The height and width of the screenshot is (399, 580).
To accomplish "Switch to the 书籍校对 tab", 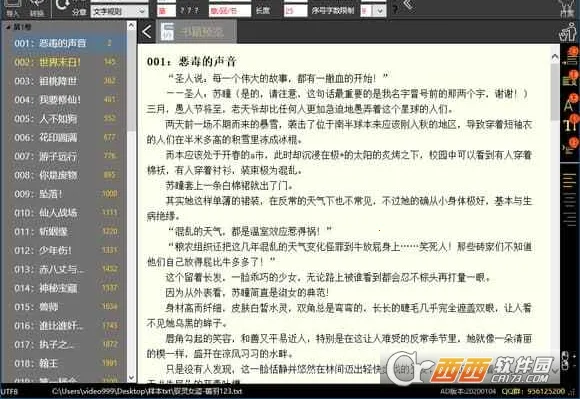I will click(x=197, y=32).
